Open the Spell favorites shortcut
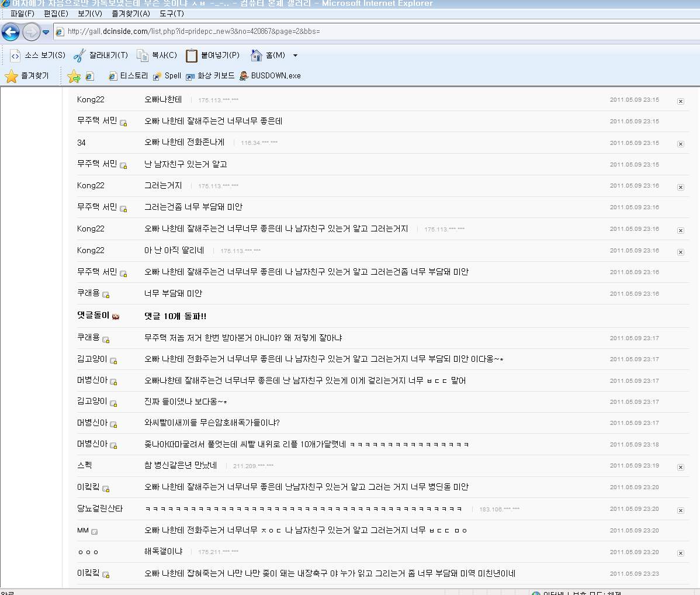700x595 pixels. tap(167, 76)
